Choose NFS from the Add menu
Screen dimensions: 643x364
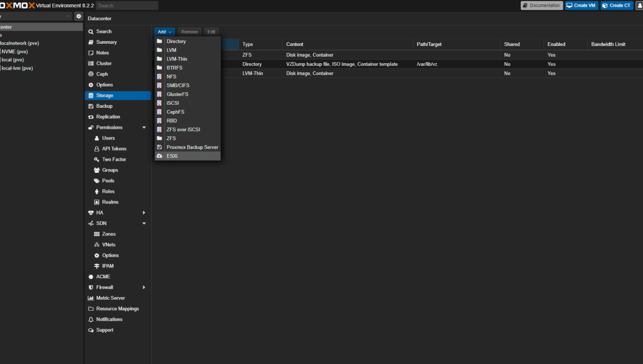pyautogui.click(x=187, y=76)
